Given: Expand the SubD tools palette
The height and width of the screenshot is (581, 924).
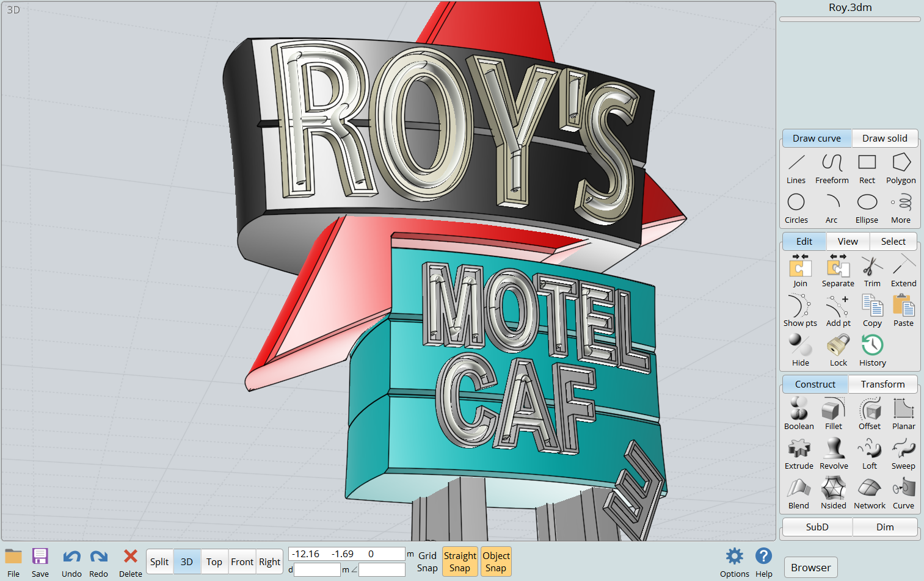Looking at the screenshot, I should [x=817, y=527].
